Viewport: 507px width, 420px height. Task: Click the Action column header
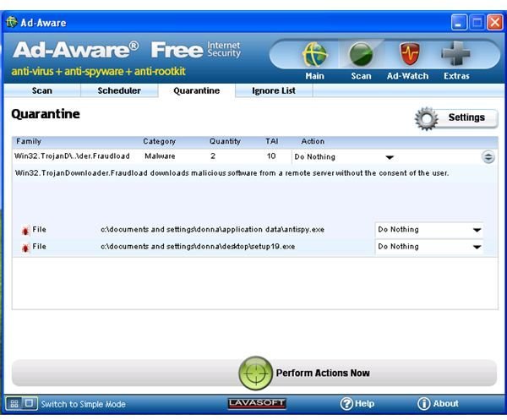[x=313, y=141]
